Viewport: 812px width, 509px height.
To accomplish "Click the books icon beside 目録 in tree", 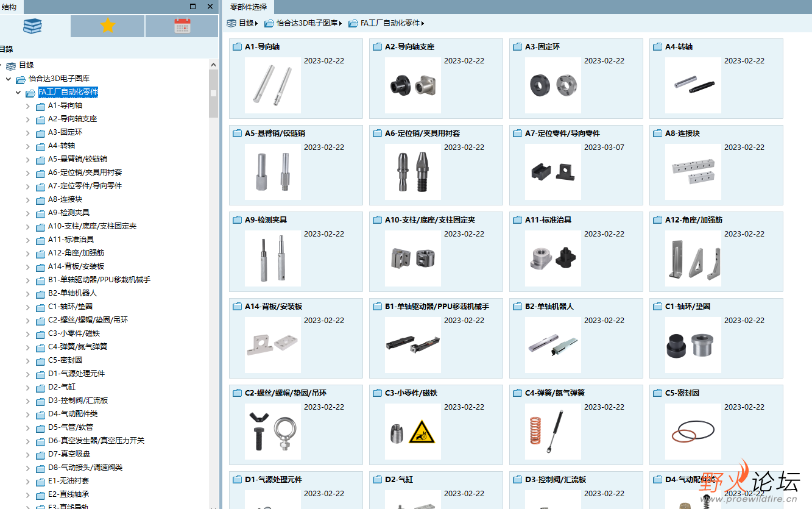I will (11, 65).
